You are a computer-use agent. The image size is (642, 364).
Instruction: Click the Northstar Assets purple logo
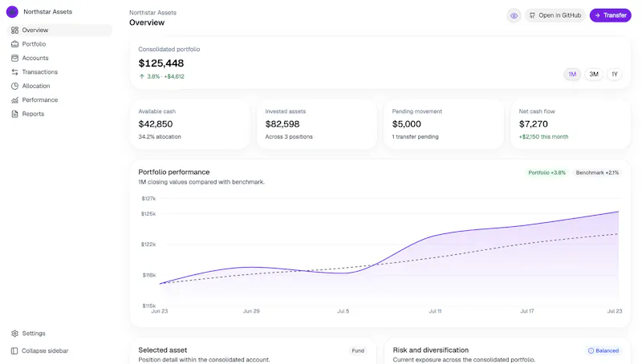[12, 12]
